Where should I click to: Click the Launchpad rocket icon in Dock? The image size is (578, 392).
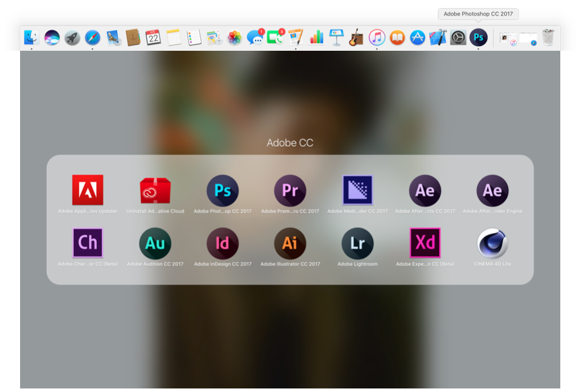click(72, 38)
